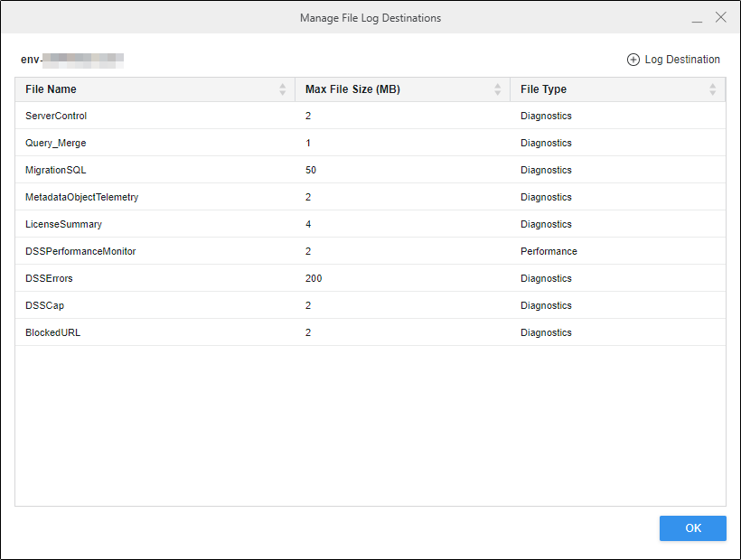The image size is (741, 560).
Task: Choose the BlockedURL log entry
Action: [52, 332]
